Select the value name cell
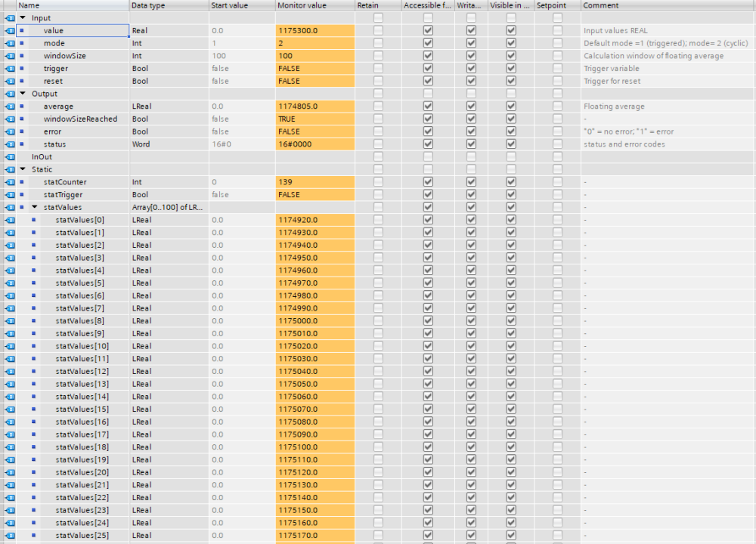 point(73,30)
